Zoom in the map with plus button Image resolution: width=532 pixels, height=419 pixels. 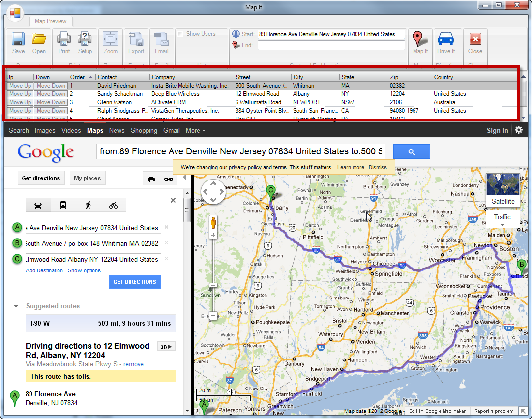[213, 235]
